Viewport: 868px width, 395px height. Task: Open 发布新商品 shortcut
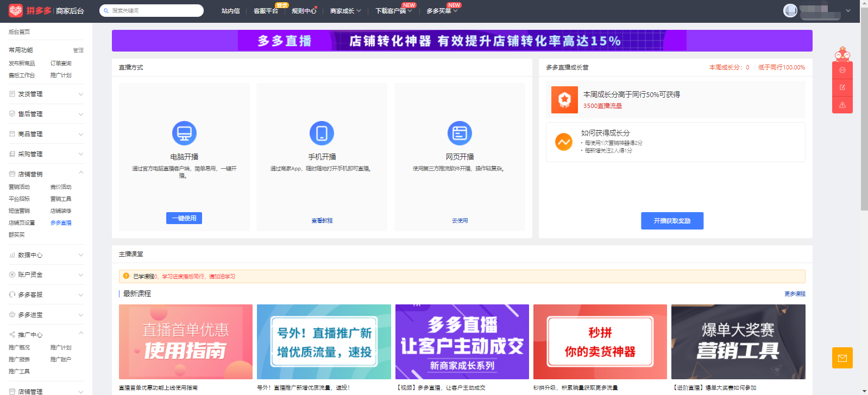pos(22,63)
